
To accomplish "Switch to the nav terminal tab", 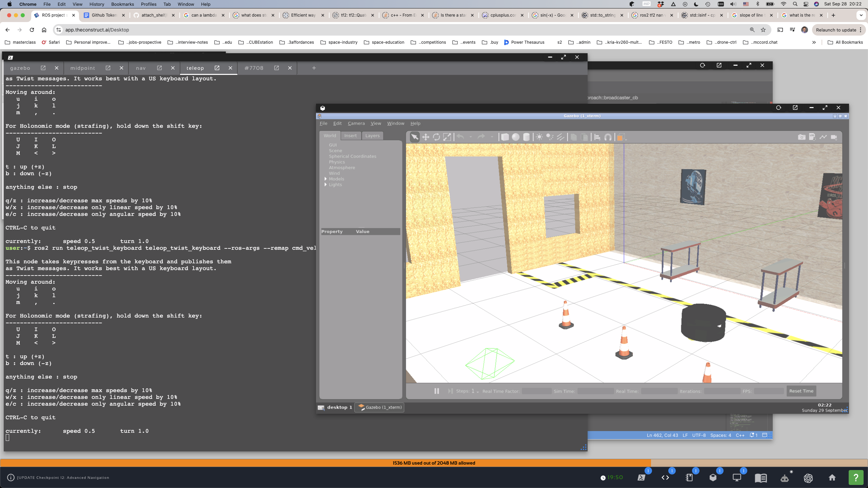I will pyautogui.click(x=141, y=68).
